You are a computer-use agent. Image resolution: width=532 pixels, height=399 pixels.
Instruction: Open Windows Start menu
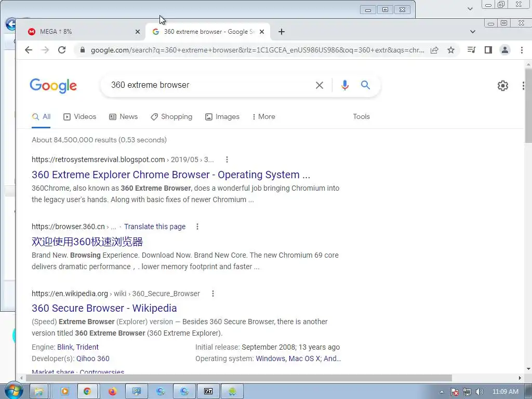(14, 391)
